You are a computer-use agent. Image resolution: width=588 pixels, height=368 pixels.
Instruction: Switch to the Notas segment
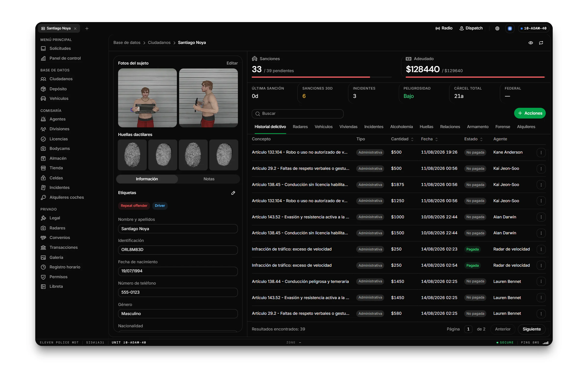pyautogui.click(x=209, y=179)
